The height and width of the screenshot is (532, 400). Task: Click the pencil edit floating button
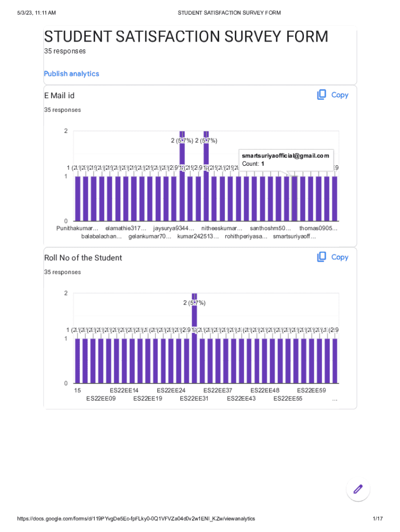[358, 489]
